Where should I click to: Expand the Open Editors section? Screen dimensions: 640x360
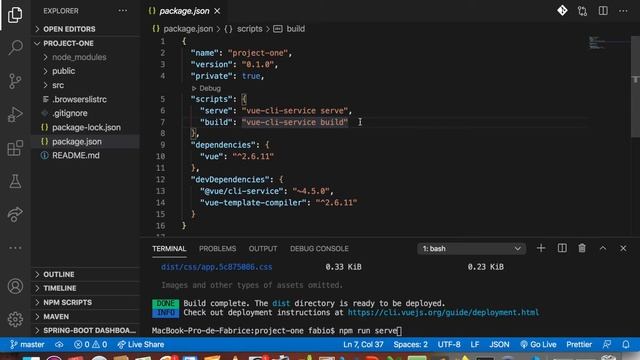(85, 29)
